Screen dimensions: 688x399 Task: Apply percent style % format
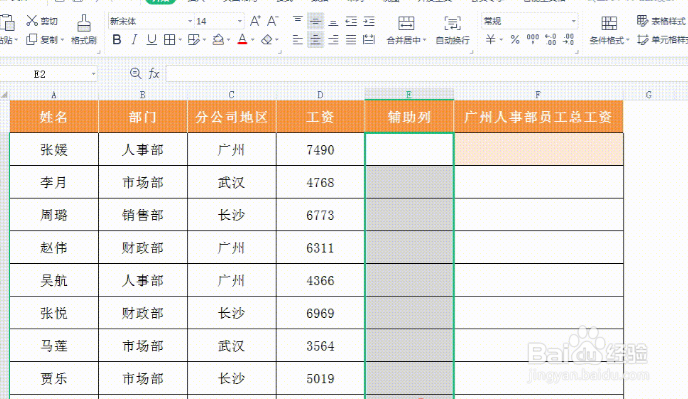click(515, 40)
